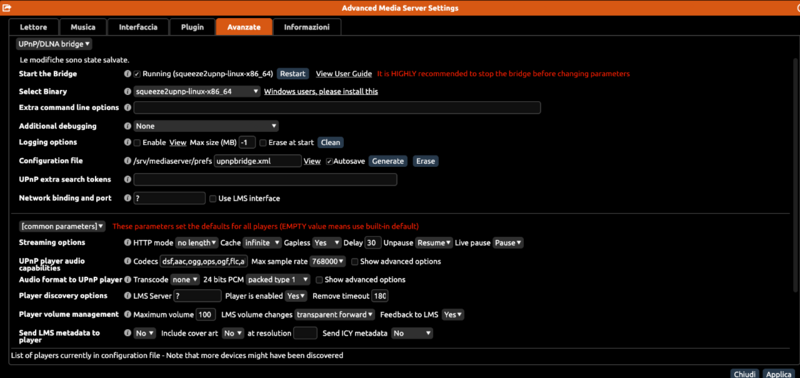This screenshot has width=800, height=378.
Task: Open Windows users please install this link
Action: click(x=321, y=92)
